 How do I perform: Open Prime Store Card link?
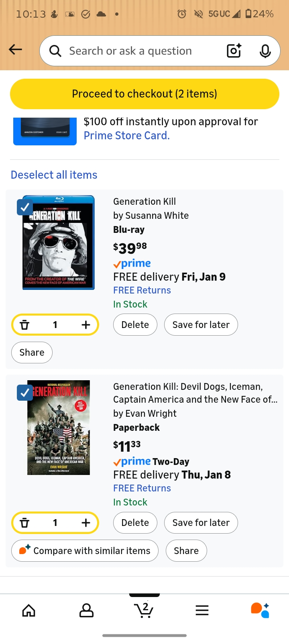point(126,136)
